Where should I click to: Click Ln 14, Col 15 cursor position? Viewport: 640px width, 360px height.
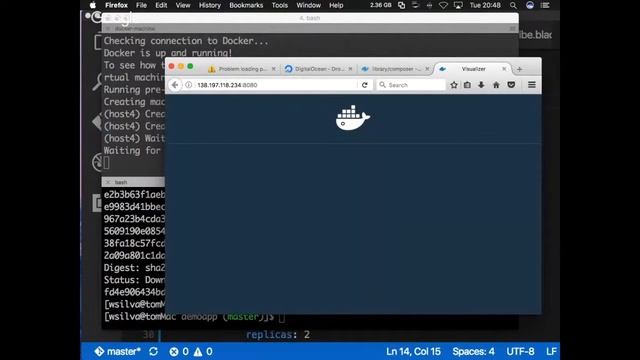(413, 351)
